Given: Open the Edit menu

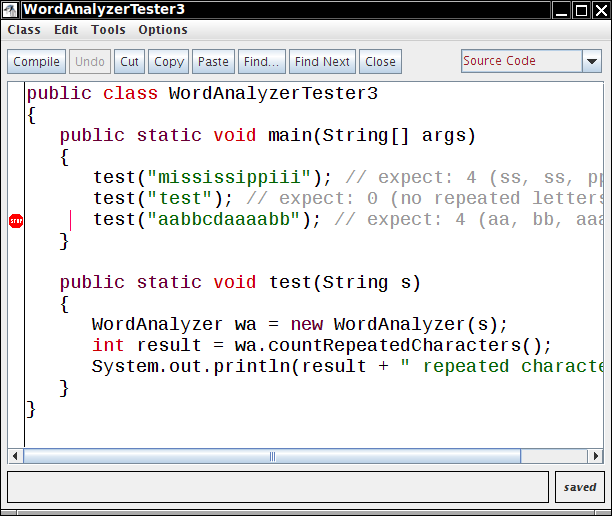Looking at the screenshot, I should tap(66, 30).
